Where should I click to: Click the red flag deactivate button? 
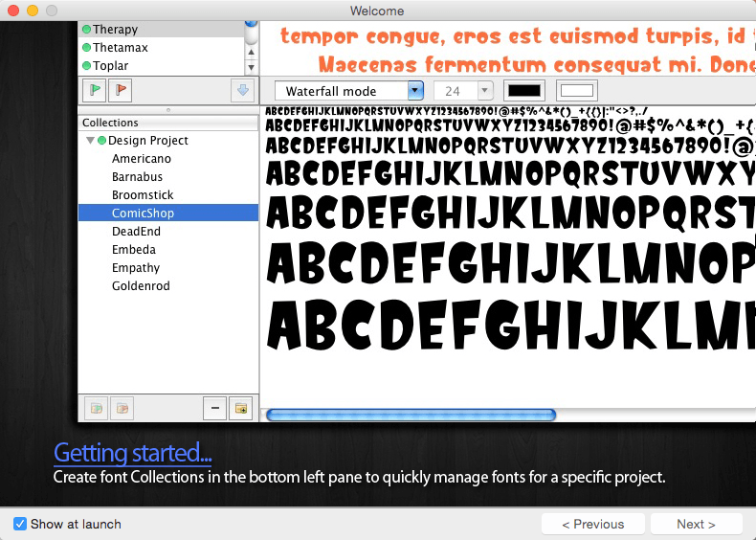121,90
